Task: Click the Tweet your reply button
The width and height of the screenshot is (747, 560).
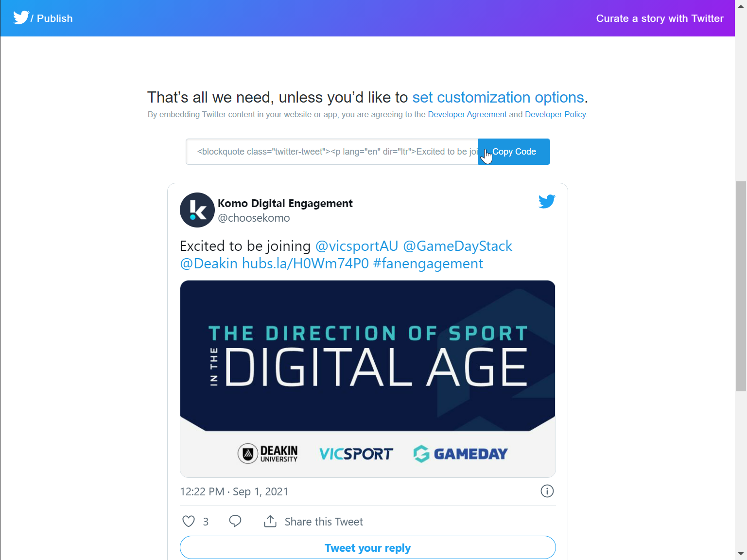Action: [367, 548]
